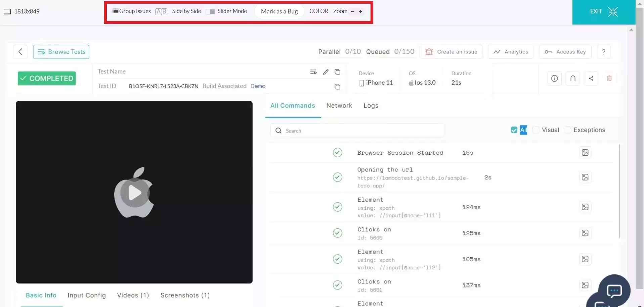Click the share icon for this test

tap(591, 78)
